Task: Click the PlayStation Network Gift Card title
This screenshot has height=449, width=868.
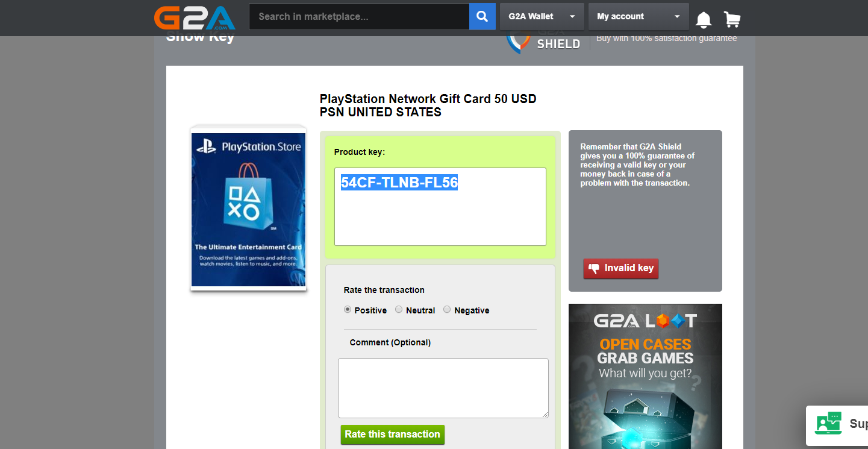Action: pyautogui.click(x=428, y=105)
